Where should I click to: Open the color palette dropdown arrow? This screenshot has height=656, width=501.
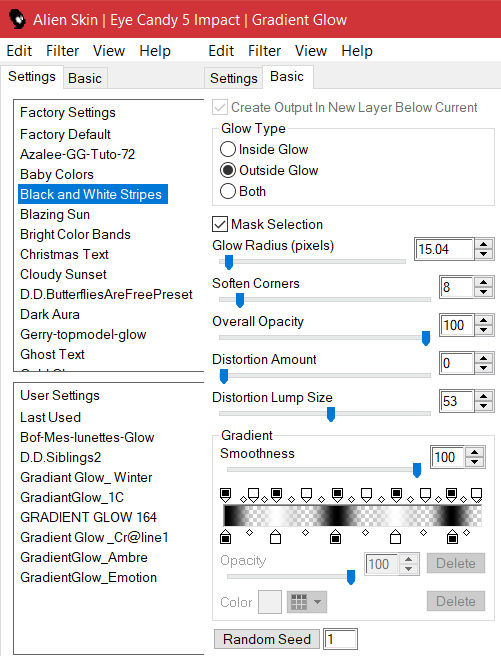pyautogui.click(x=317, y=602)
